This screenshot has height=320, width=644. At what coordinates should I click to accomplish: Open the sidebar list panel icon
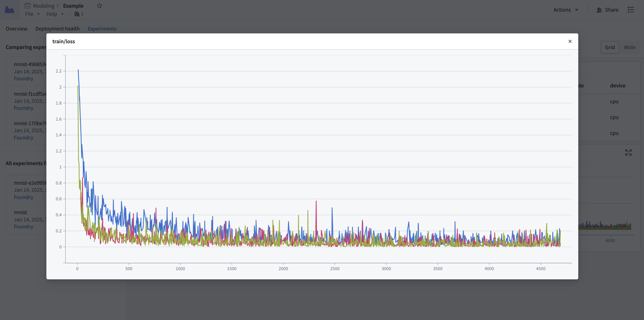[x=631, y=10]
